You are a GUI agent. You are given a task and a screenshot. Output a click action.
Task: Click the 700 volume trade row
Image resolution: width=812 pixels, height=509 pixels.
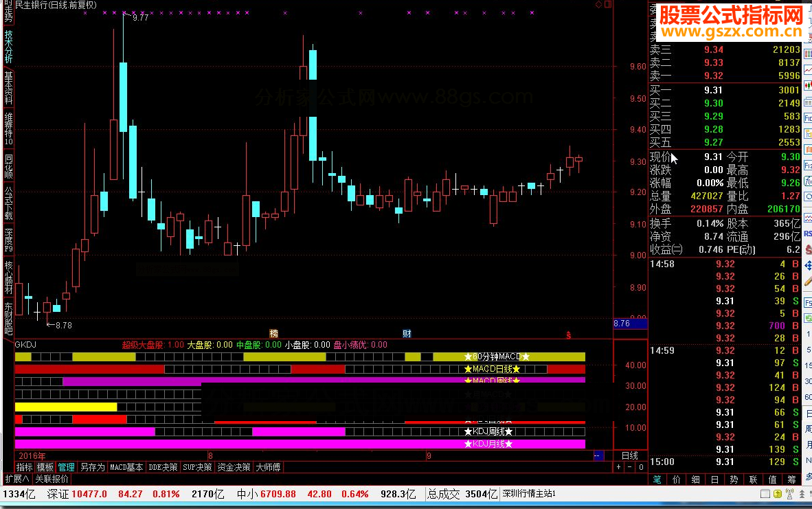click(x=725, y=326)
